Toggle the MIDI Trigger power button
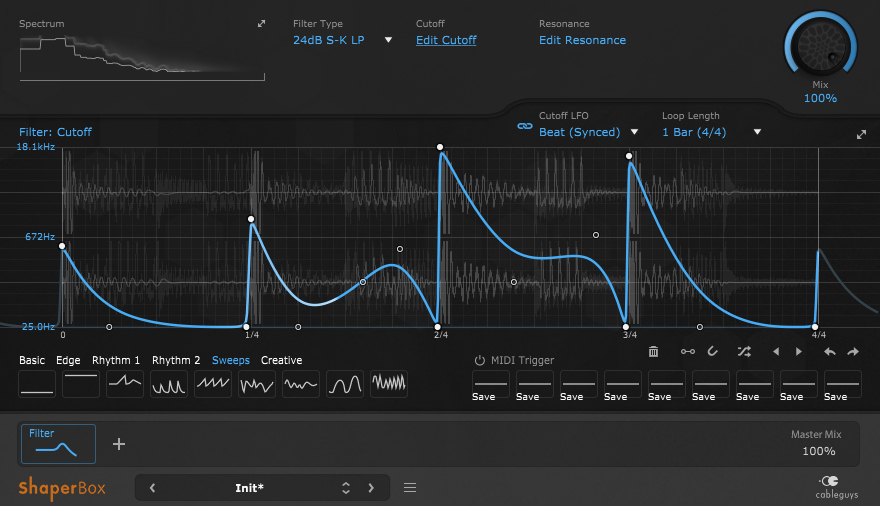This screenshot has height=506, width=880. [x=479, y=360]
